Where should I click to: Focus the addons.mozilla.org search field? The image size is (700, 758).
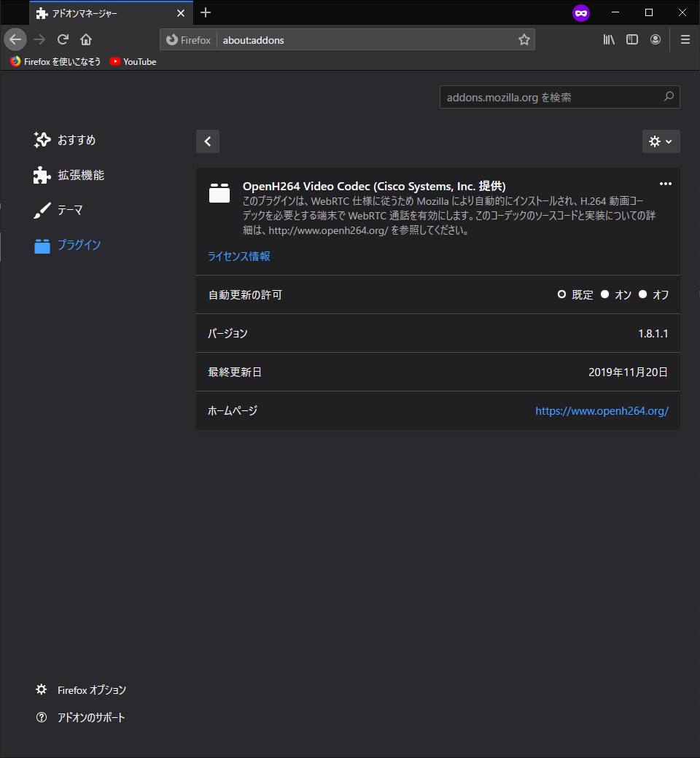[x=560, y=97]
